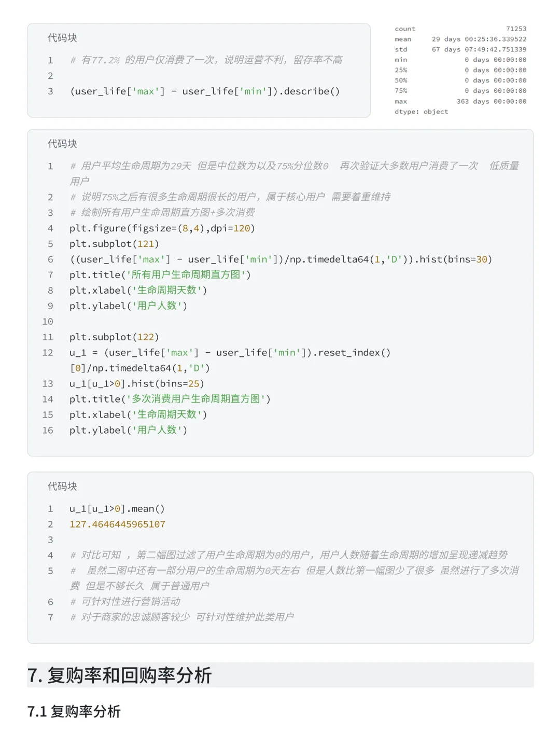Click the 127.4646445965107 result value
Image resolution: width=560 pixels, height=747 pixels.
coord(118,524)
